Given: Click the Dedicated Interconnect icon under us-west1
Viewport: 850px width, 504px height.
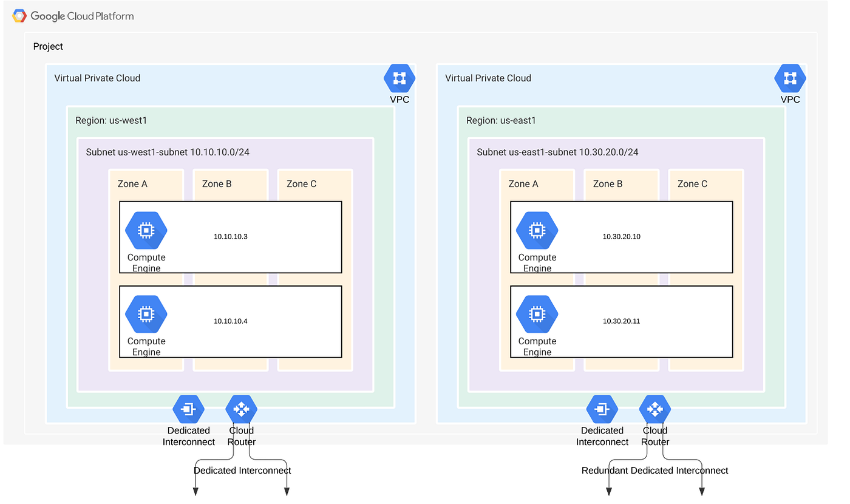Looking at the screenshot, I should [188, 409].
